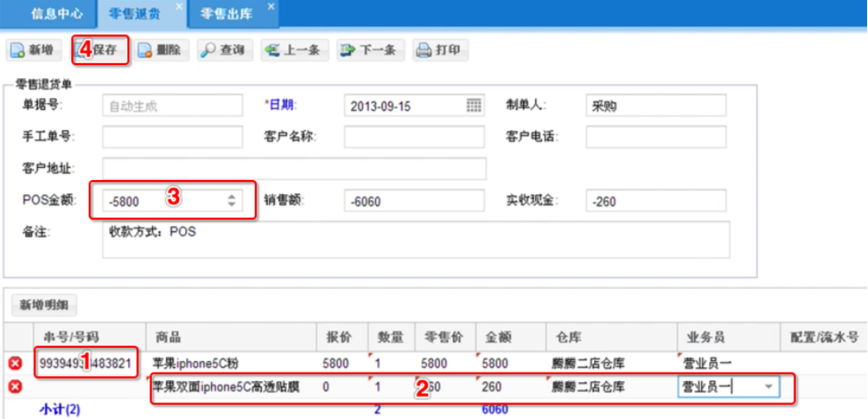
Task: Click the 删除 (Delete) toolbar button
Action: coord(160,50)
